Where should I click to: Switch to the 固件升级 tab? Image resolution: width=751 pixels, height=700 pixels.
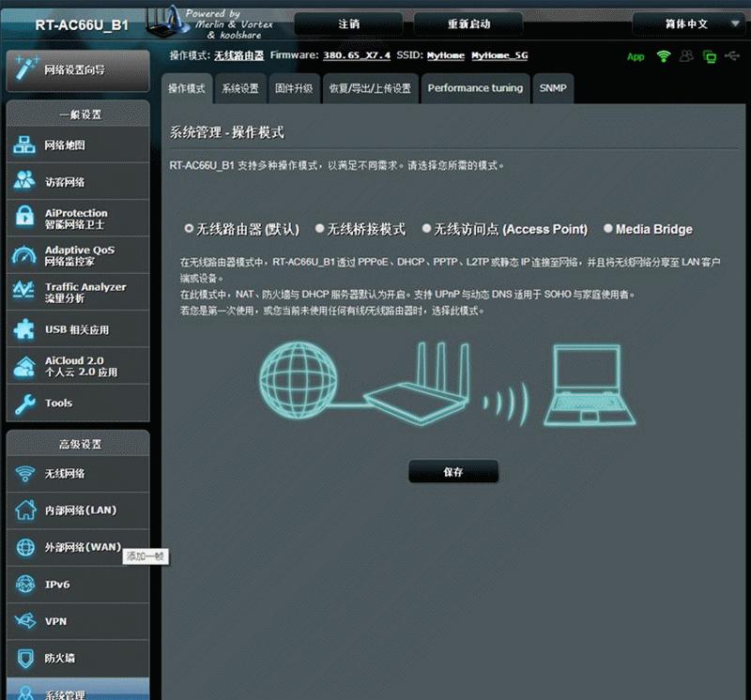[295, 87]
